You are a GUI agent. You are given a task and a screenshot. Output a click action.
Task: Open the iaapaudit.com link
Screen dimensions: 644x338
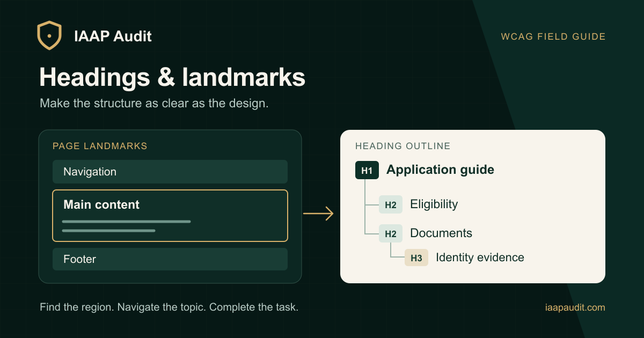(x=575, y=307)
